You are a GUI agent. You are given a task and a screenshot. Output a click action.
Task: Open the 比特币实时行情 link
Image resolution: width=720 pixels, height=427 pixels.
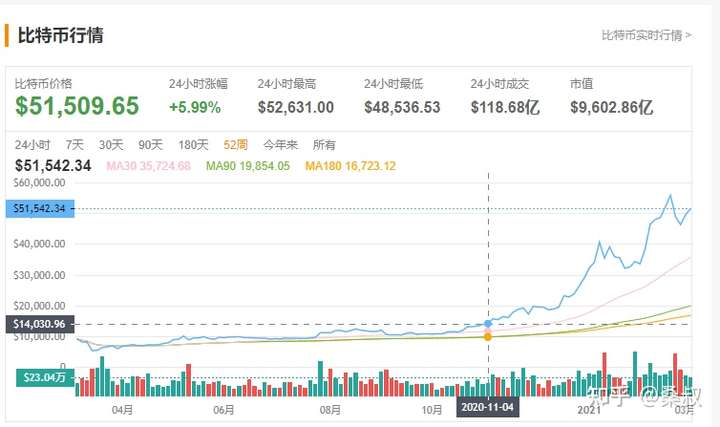646,35
